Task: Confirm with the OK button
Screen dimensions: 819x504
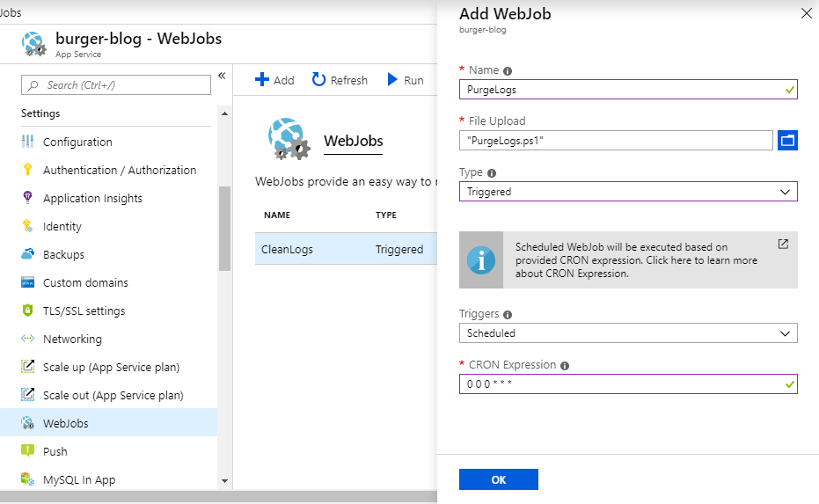Action: click(x=498, y=479)
